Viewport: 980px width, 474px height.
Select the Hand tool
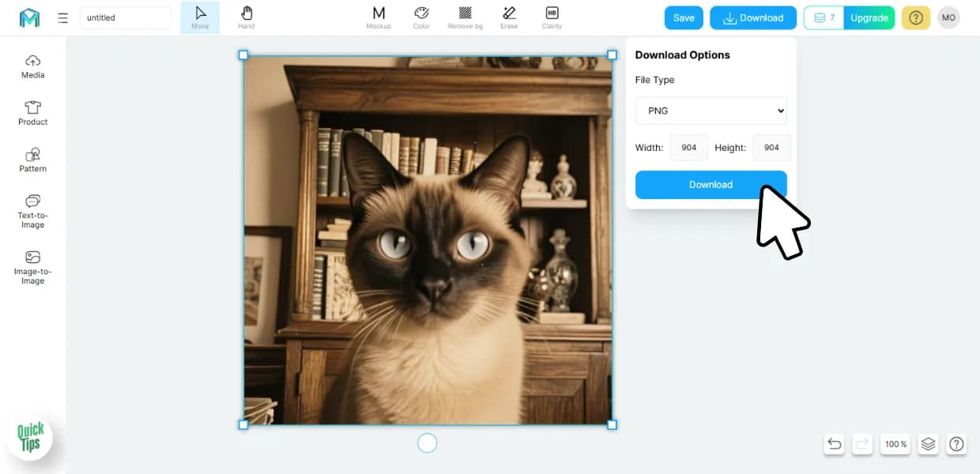tap(247, 17)
